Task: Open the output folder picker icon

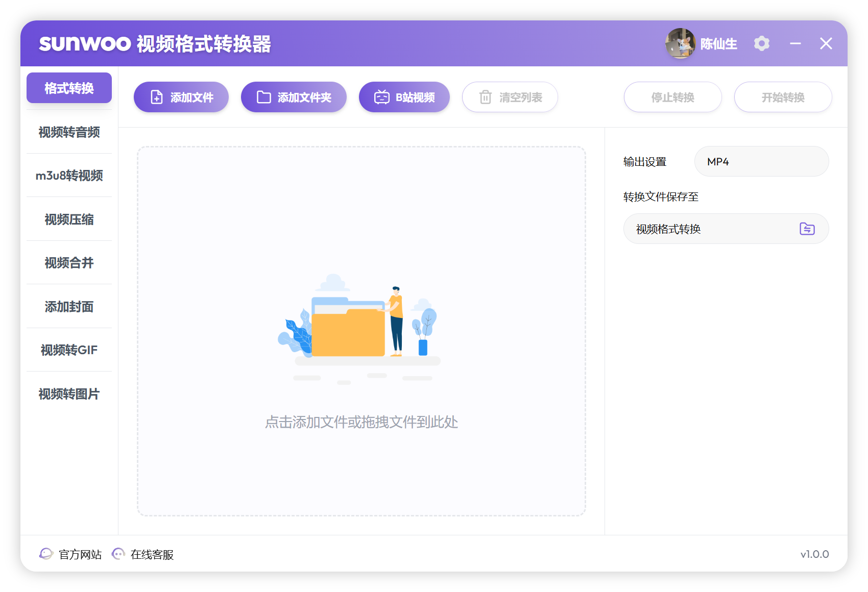Action: tap(807, 229)
